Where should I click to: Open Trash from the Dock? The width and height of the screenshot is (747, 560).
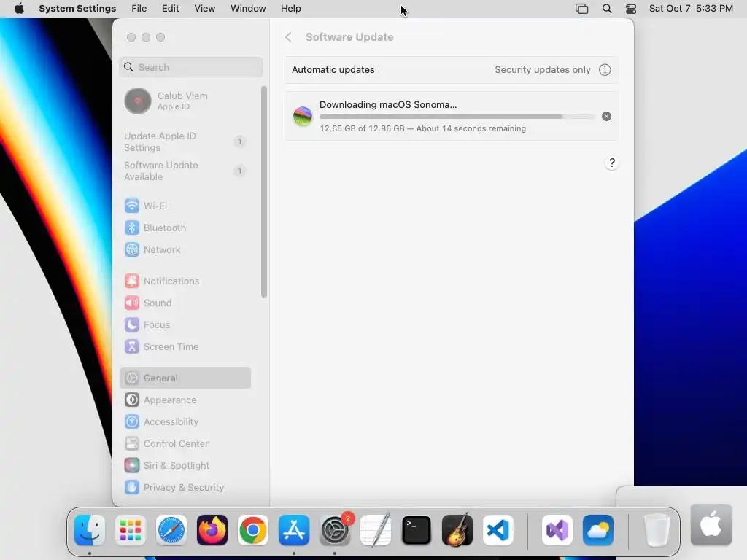657,530
